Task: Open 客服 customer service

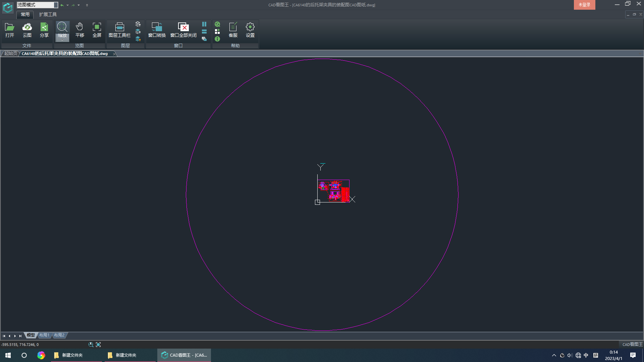Action: click(233, 30)
